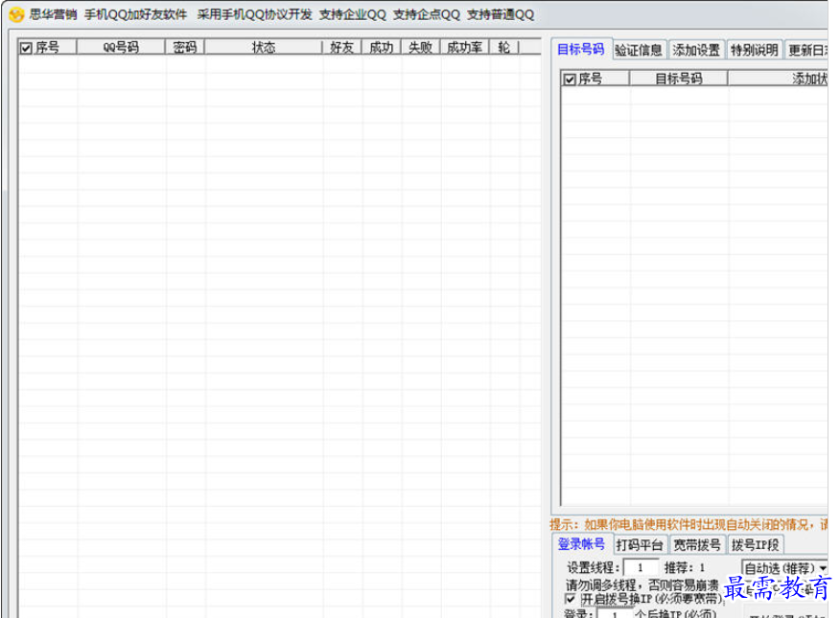The image size is (840, 618).
Task: Click the 好友 column header
Action: [341, 47]
